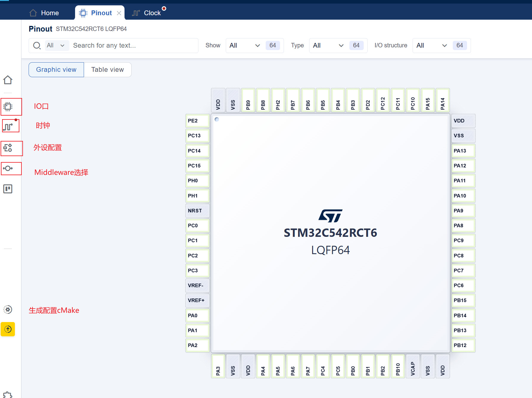Screen dimensions: 532x398
Task: Click pin PA2
Action: (197, 345)
